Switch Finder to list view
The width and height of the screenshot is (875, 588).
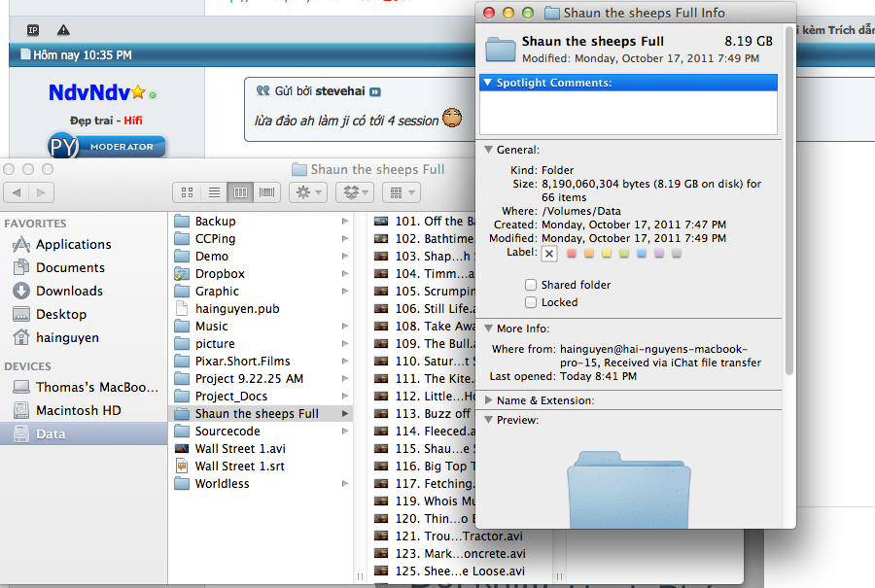coord(214,192)
